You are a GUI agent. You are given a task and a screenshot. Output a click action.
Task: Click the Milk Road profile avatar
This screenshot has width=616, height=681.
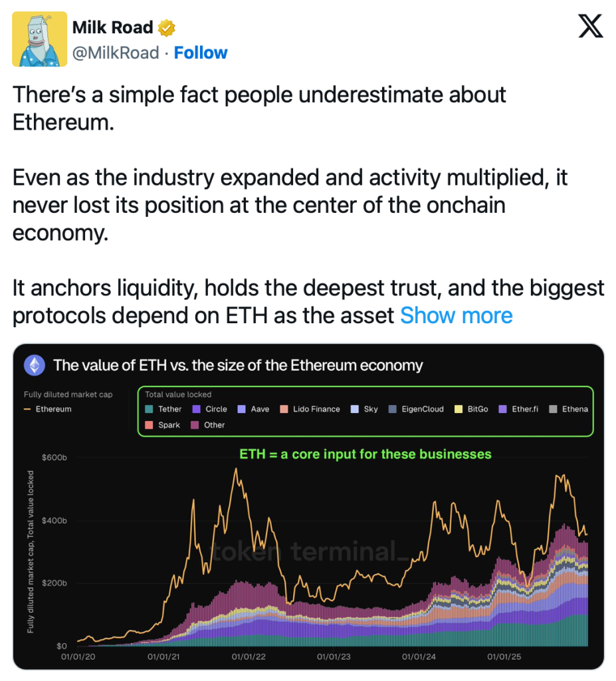(x=39, y=39)
